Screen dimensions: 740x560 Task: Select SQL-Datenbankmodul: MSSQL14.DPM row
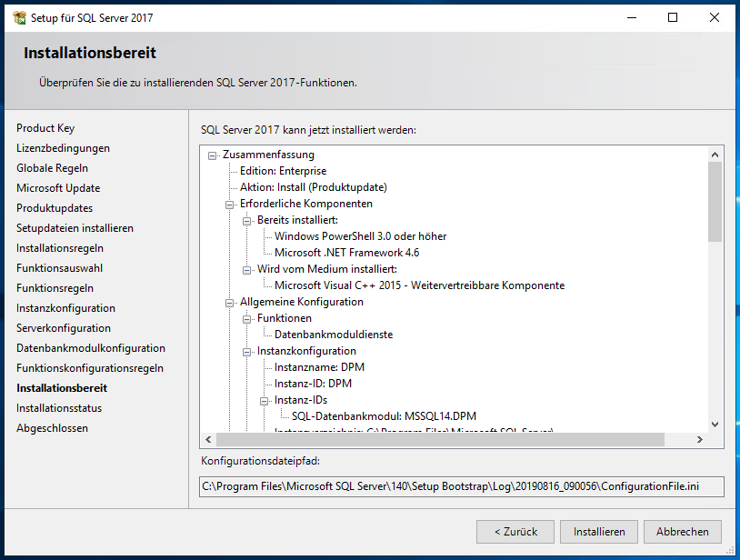(384, 416)
